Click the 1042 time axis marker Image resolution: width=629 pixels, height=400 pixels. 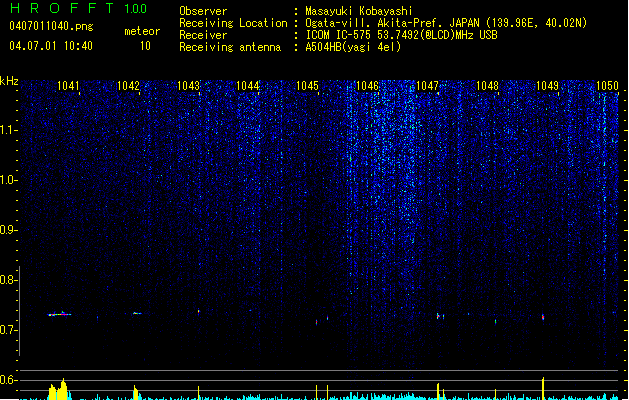coord(128,86)
